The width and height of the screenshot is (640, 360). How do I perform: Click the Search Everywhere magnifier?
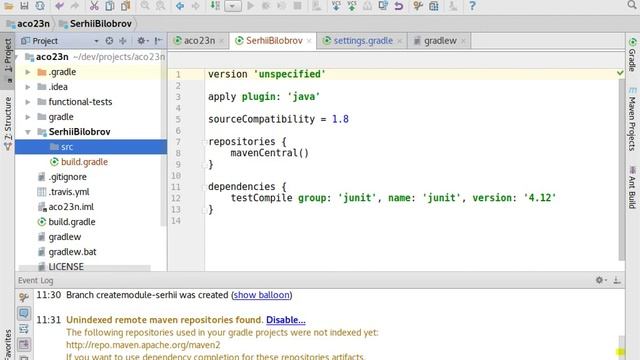click(x=632, y=5)
